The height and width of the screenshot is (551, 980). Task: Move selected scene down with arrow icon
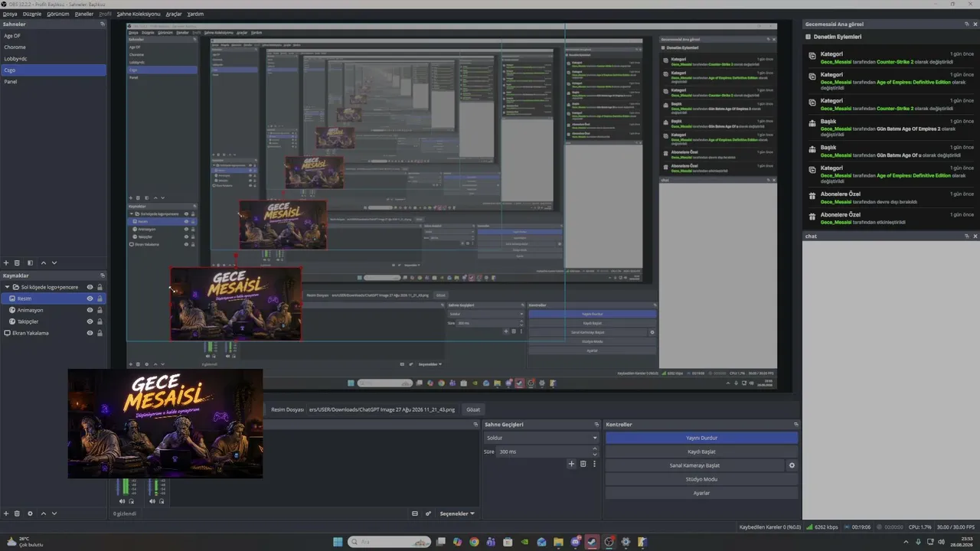(x=54, y=263)
